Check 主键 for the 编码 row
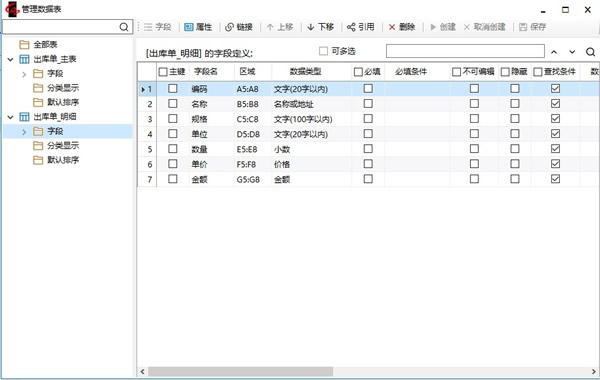The image size is (600, 380). (x=173, y=88)
